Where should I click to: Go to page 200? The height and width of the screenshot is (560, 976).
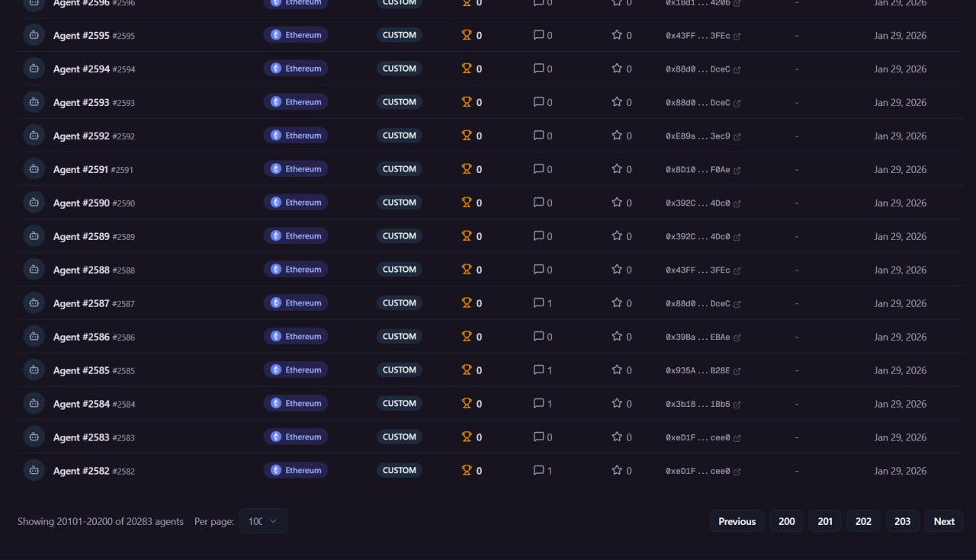pos(786,521)
